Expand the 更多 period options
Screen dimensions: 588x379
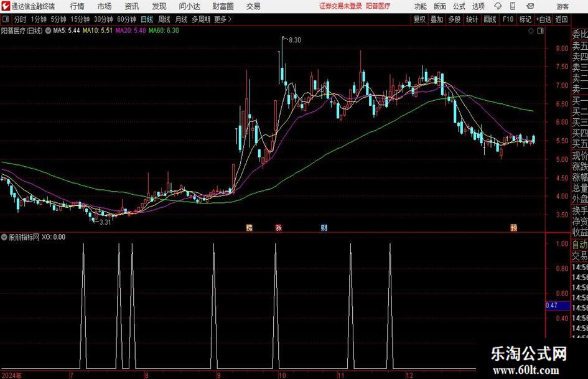(223, 19)
